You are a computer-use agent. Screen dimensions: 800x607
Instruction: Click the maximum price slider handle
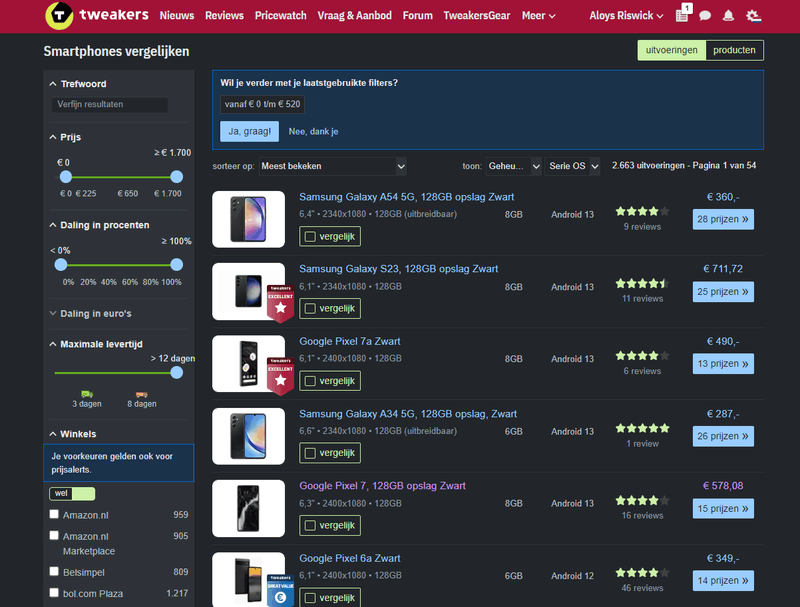pyautogui.click(x=177, y=177)
